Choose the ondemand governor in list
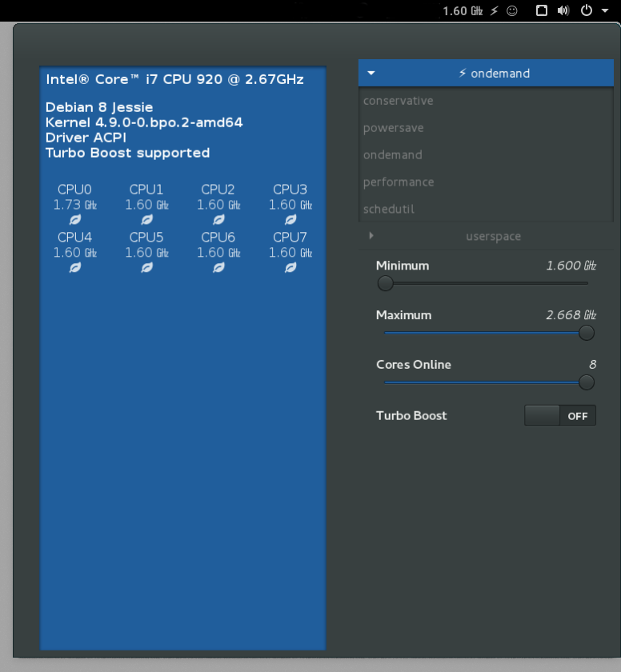The image size is (621, 672). coord(486,154)
